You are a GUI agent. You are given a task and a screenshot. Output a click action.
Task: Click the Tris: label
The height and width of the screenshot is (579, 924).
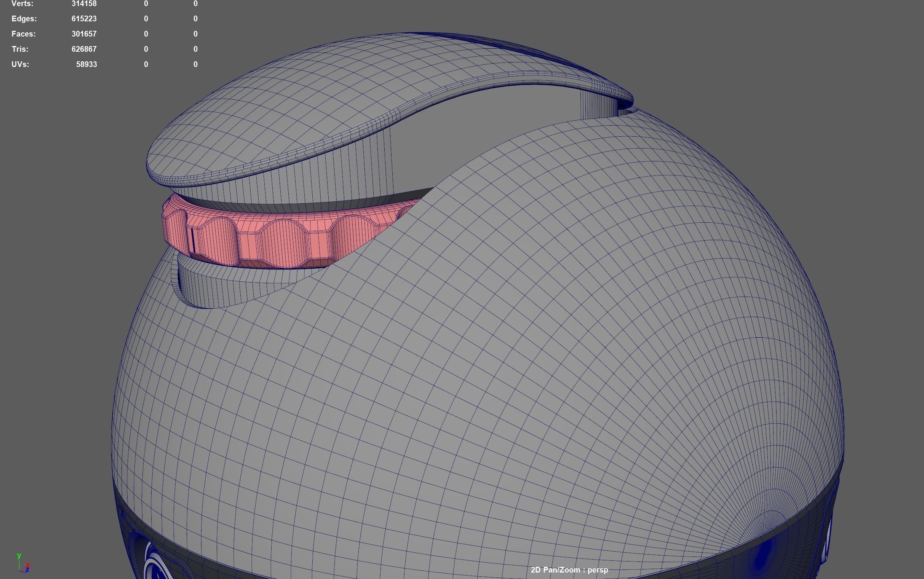(x=20, y=49)
